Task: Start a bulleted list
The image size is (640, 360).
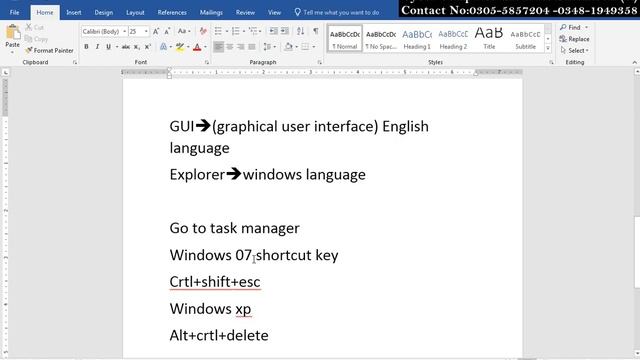Action: click(218, 31)
